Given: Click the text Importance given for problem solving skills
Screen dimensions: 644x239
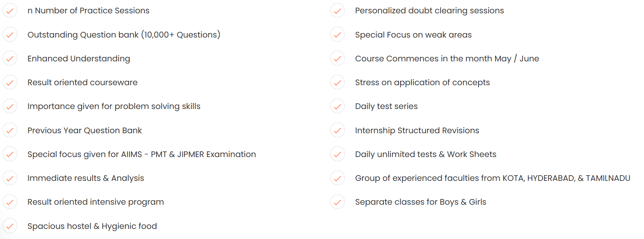Looking at the screenshot, I should pyautogui.click(x=114, y=107).
